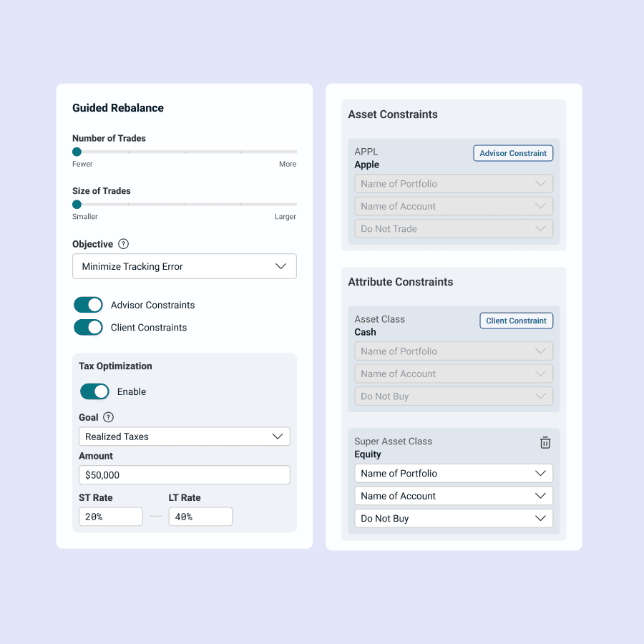Click the Client Constraint badge on Cash
Image resolution: width=644 pixels, height=644 pixels.
click(516, 321)
